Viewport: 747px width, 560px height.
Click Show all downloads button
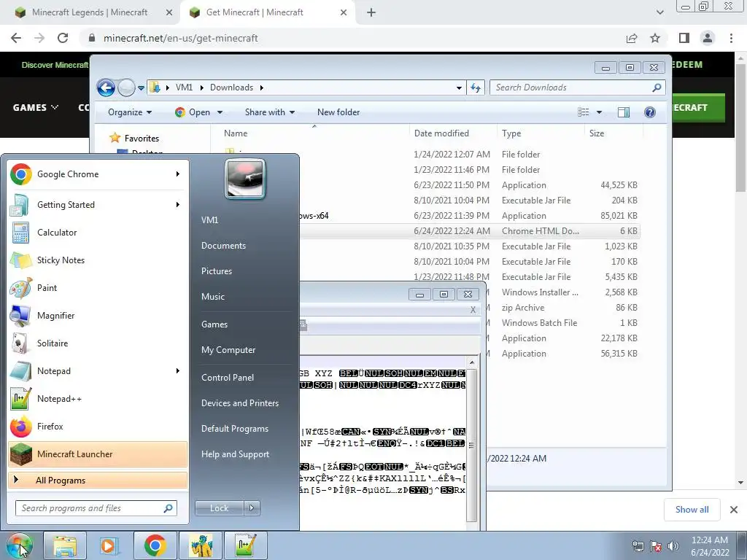point(692,510)
